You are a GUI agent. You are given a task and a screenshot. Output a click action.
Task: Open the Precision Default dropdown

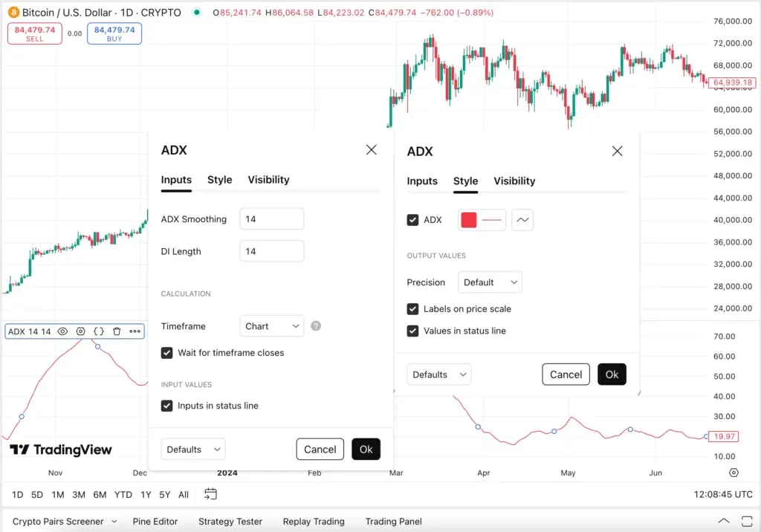[x=490, y=282]
